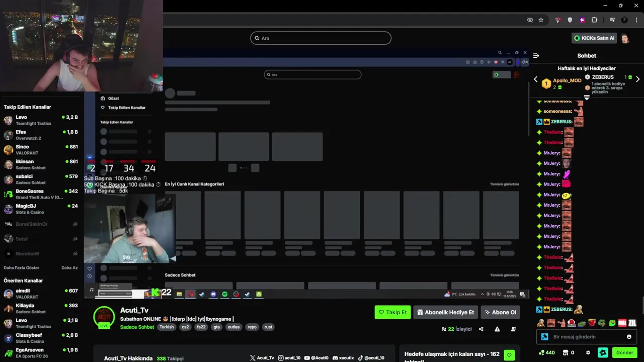Image resolution: width=644 pixels, height=362 pixels.
Task: Click the Acuti_Tv live avatar
Action: point(104,317)
